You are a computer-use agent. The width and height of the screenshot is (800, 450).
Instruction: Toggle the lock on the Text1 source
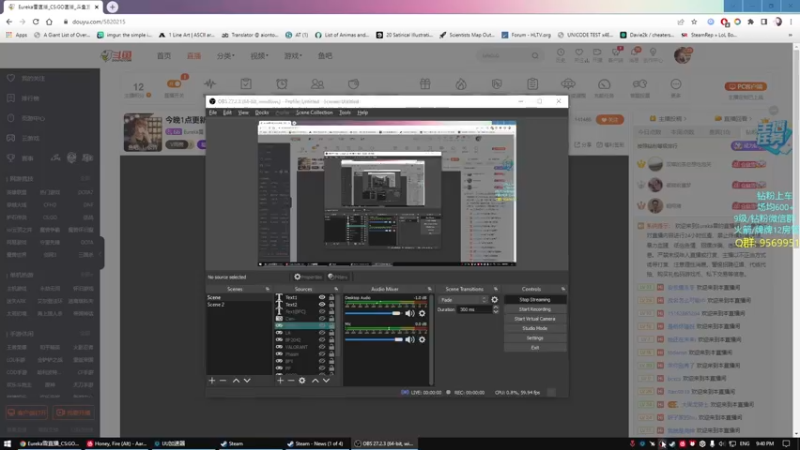tap(332, 297)
